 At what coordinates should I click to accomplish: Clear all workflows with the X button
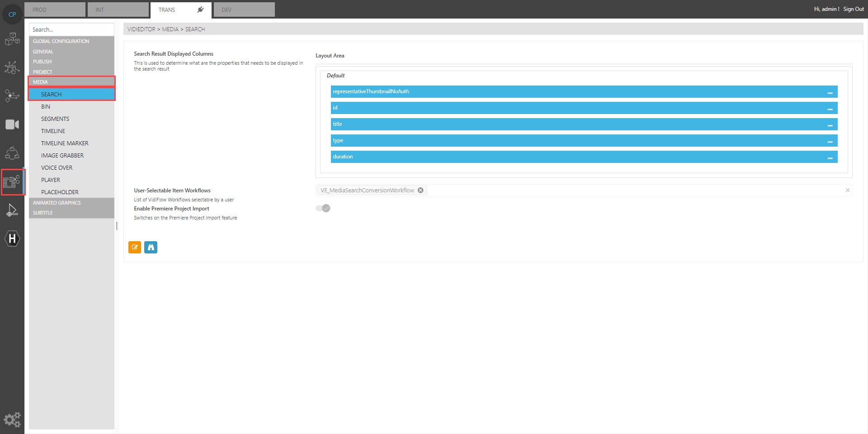848,191
